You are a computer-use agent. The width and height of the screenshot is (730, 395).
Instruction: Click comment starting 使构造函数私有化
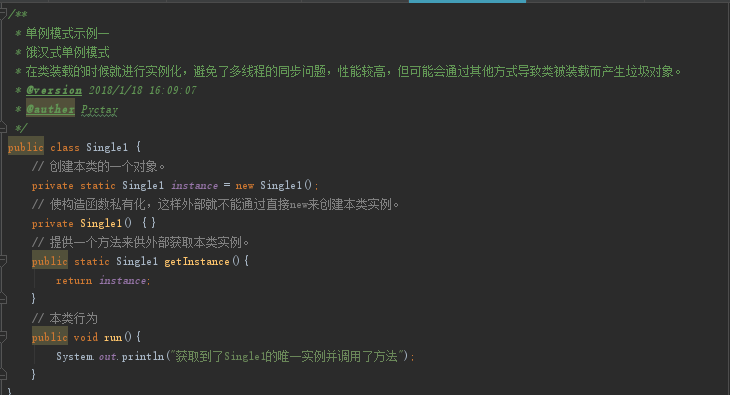tap(216, 204)
